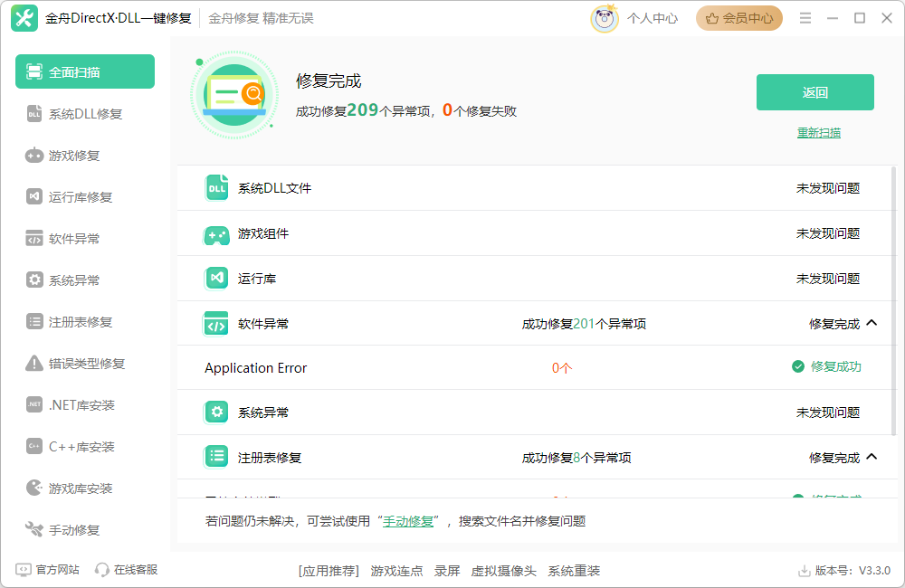The image size is (905, 588).
Task: Open the 系统DLL修复 sidebar tab
Action: coord(85,114)
